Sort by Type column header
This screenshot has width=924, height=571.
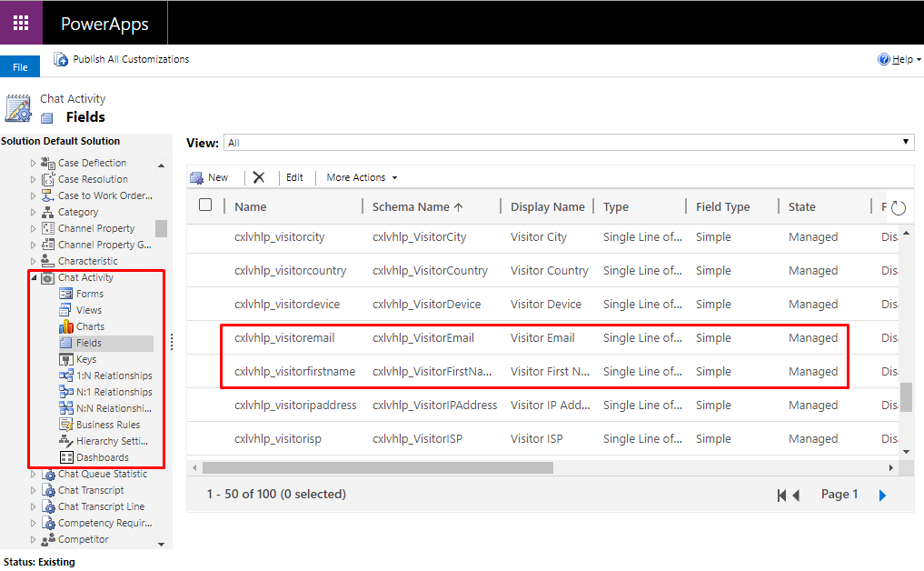(616, 207)
